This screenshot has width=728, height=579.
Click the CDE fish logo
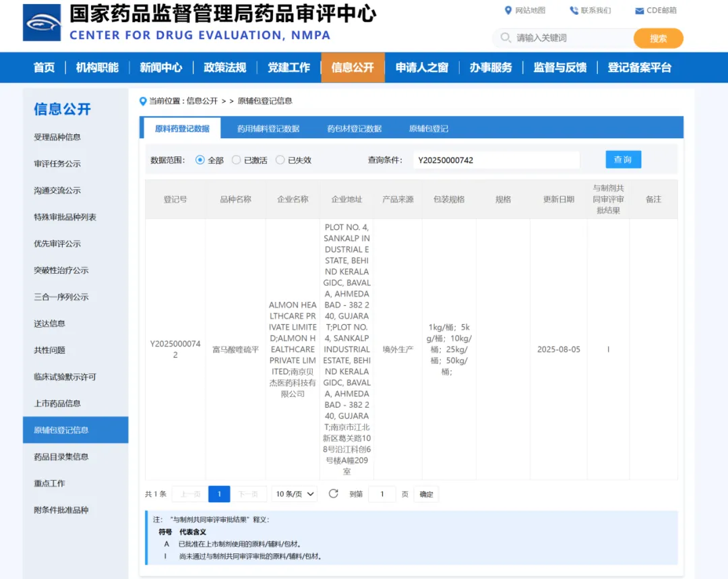coord(42,23)
